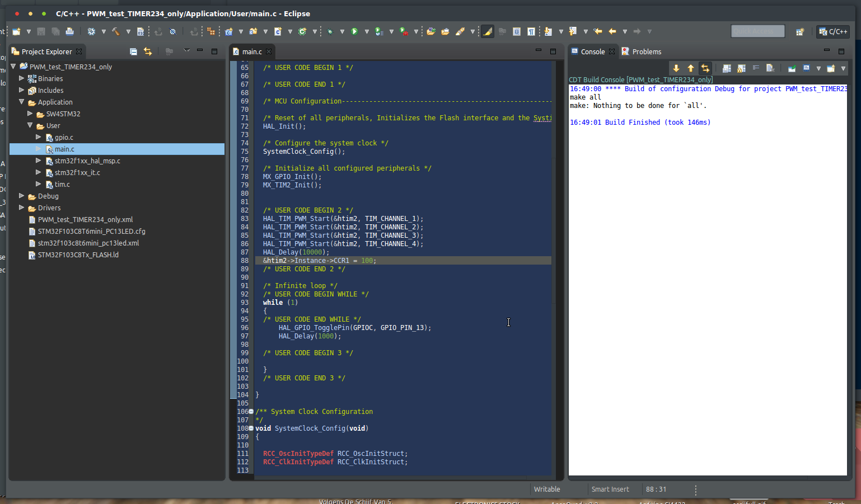Toggle Show Whitespace Characters pilcrow button
The image size is (861, 504).
[x=531, y=31]
